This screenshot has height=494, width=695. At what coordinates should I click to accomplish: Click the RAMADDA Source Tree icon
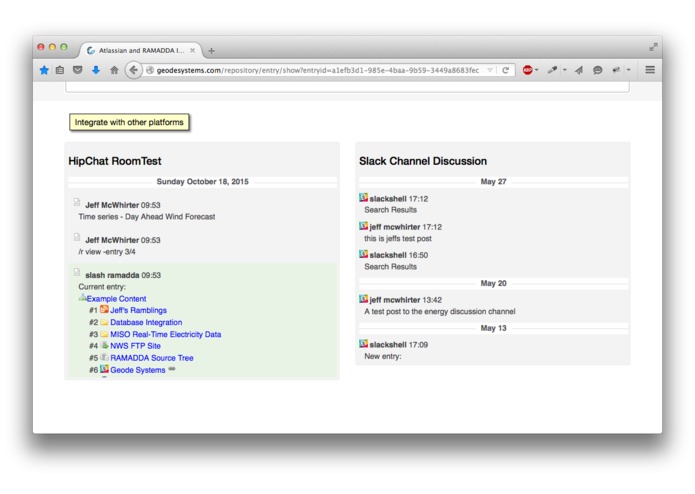pyautogui.click(x=104, y=357)
